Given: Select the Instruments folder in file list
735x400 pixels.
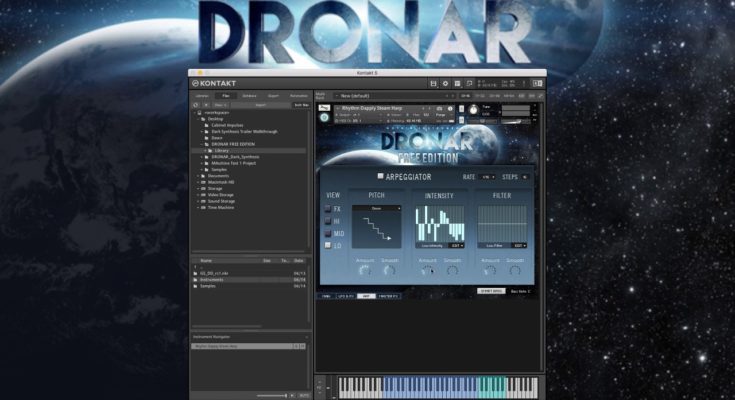Looking at the screenshot, I should (x=215, y=279).
